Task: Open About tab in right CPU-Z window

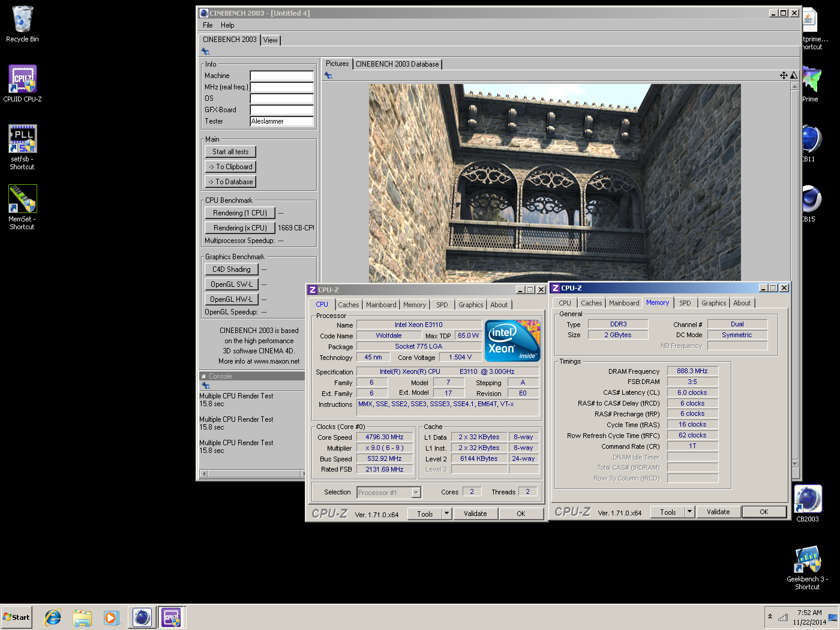Action: [x=742, y=303]
